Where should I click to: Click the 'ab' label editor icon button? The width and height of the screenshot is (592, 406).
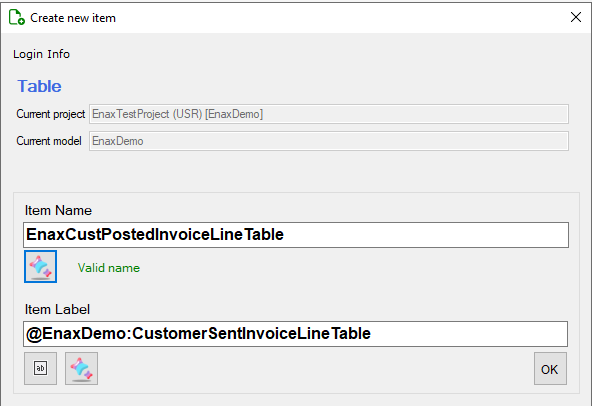[40, 369]
